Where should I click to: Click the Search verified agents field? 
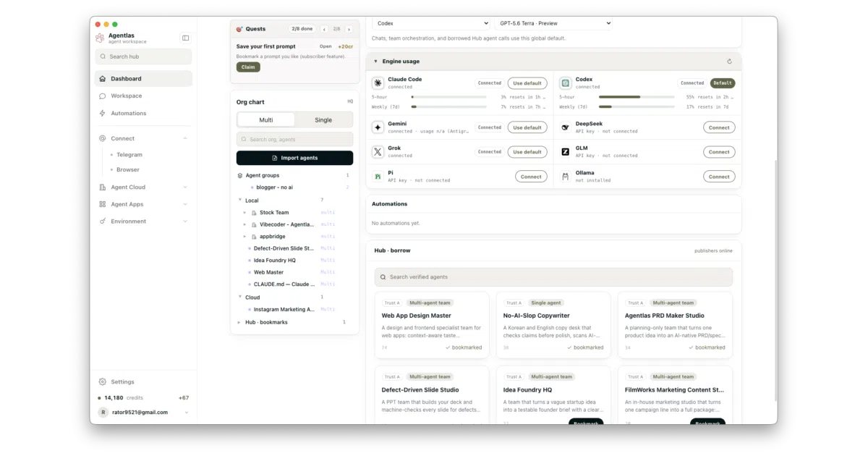click(553, 276)
